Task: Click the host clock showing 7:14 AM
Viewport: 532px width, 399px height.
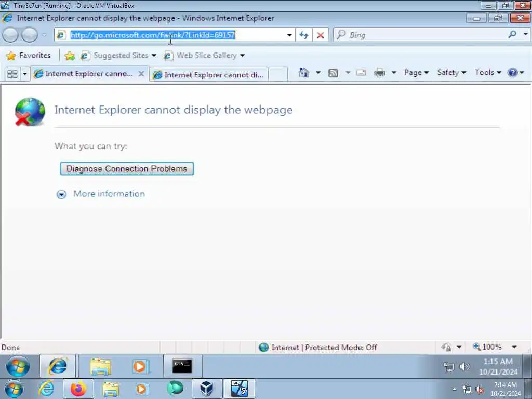Action: [506, 389]
